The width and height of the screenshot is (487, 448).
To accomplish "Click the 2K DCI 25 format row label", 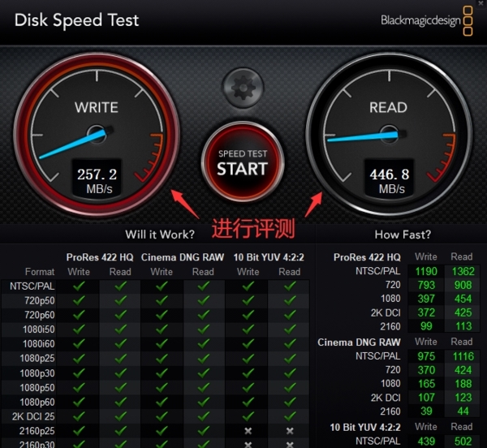I will 33,416.
